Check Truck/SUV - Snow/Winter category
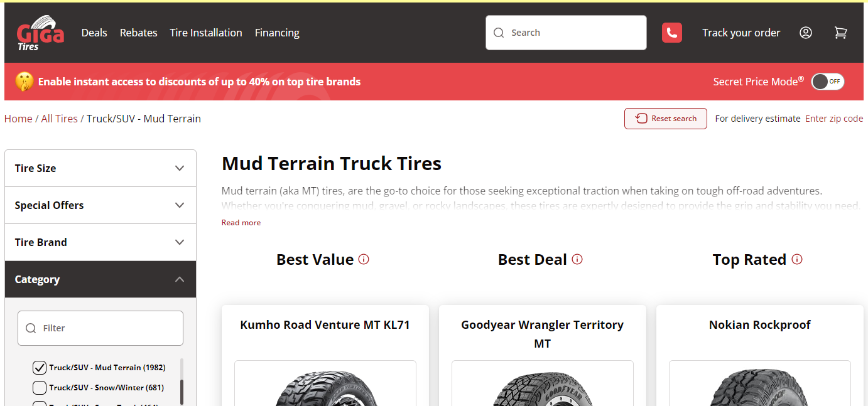The image size is (868, 406). pyautogui.click(x=39, y=387)
